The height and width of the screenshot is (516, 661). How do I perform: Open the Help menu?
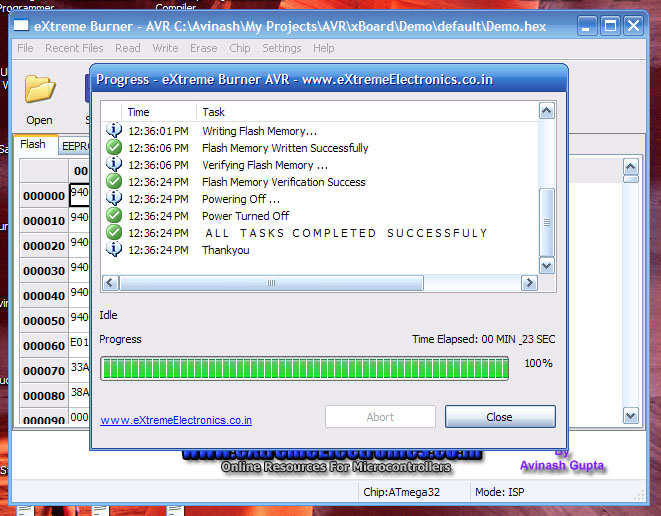point(323,48)
